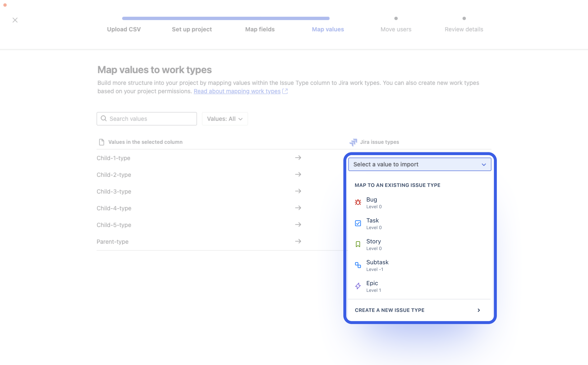Pick the green Story bookmark icon
This screenshot has width=588, height=365.
(x=358, y=244)
